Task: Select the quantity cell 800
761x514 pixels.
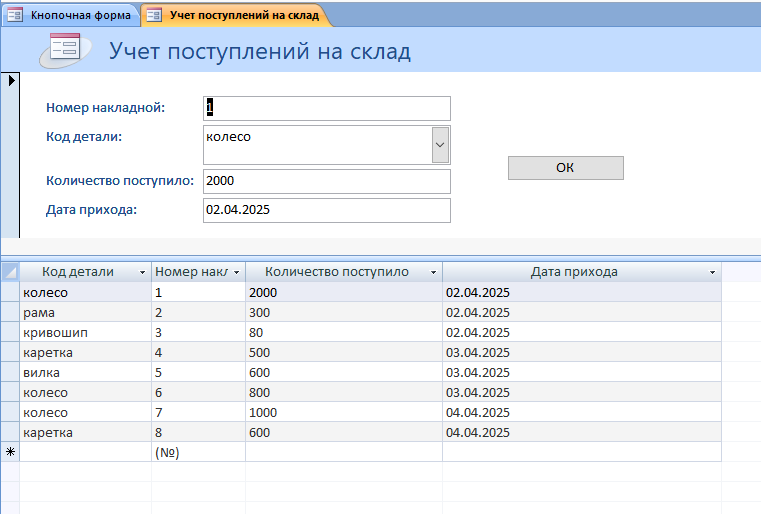Action: [x=344, y=392]
